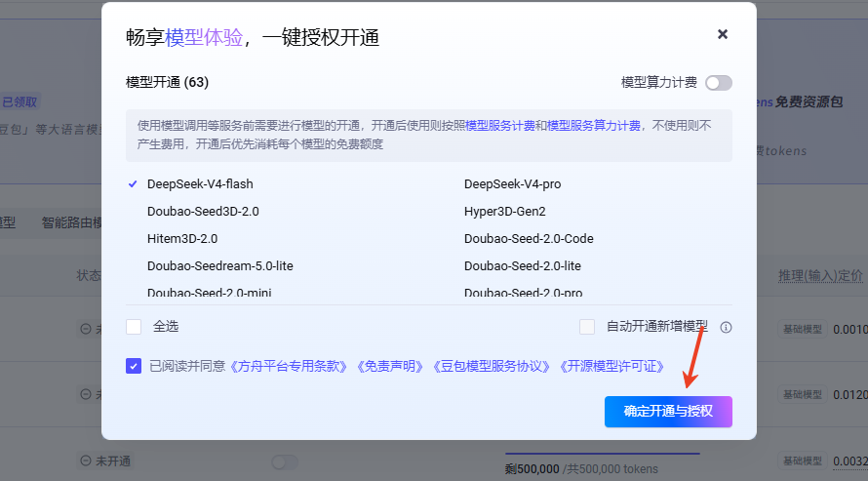Select the Doubao-Seed-2.0-lite model
The image size is (868, 481).
[x=523, y=265]
